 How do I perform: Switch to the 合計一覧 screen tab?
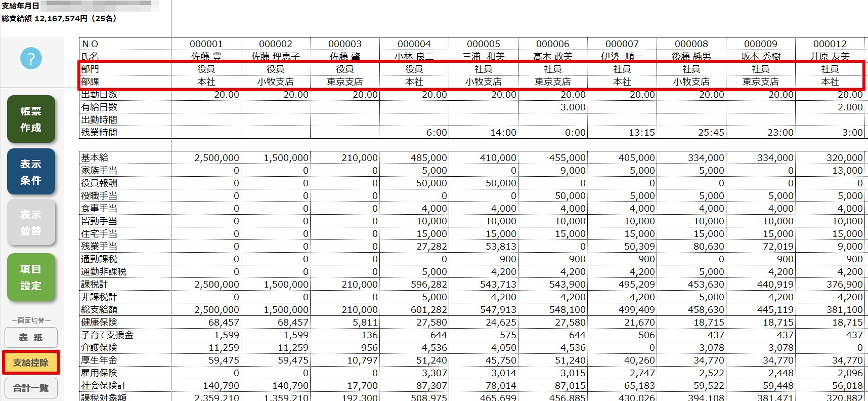pos(31,388)
